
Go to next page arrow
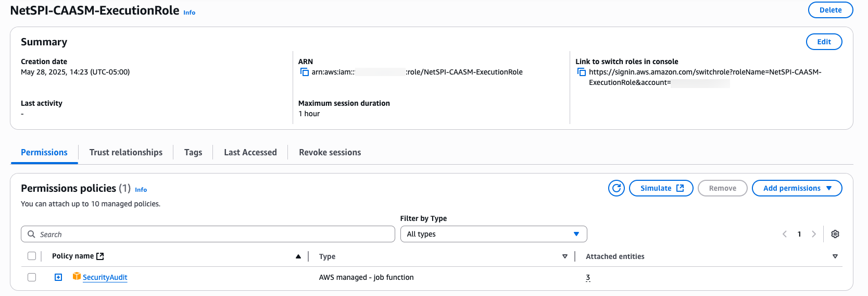point(814,234)
